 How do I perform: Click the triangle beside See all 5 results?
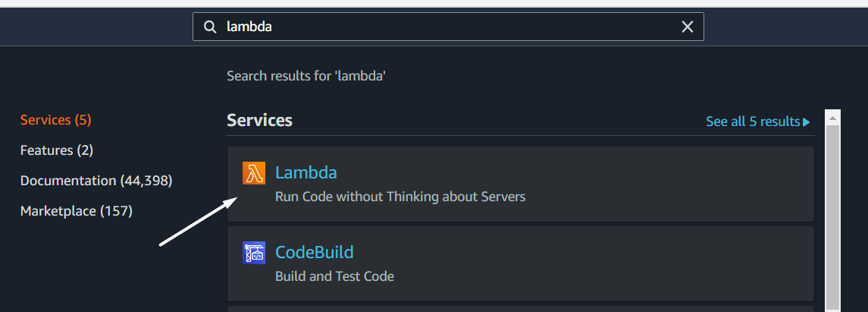(x=807, y=121)
